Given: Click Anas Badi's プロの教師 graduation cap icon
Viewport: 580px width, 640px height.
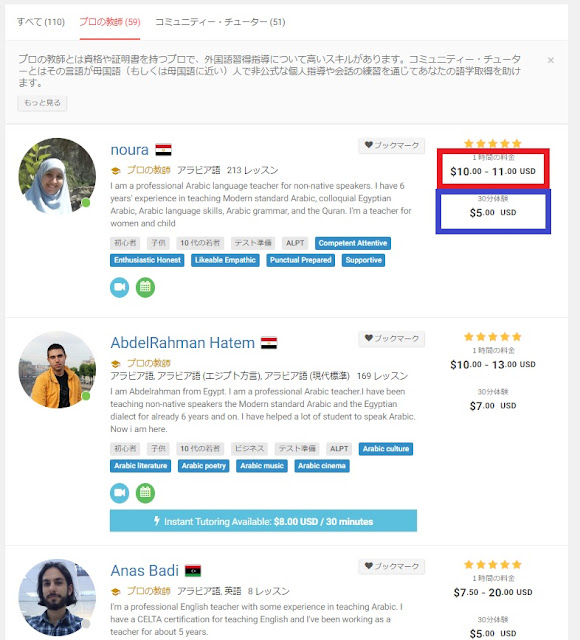Looking at the screenshot, I should click(x=116, y=591).
